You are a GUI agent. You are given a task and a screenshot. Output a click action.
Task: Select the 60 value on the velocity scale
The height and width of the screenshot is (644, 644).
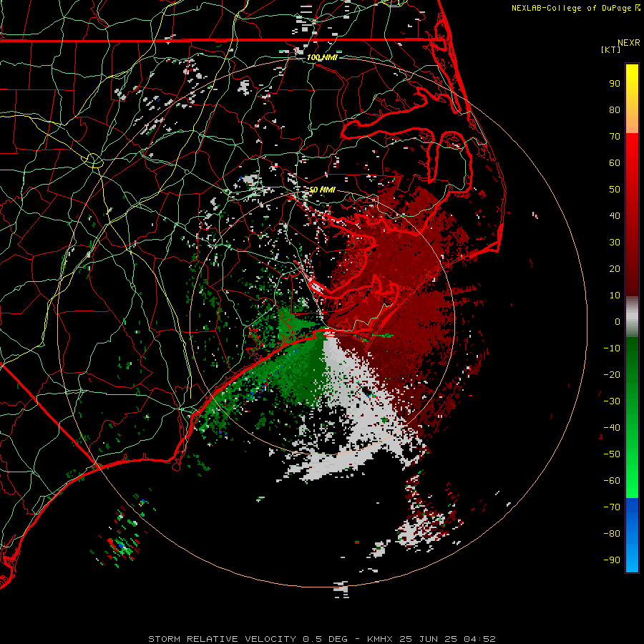[x=615, y=162]
